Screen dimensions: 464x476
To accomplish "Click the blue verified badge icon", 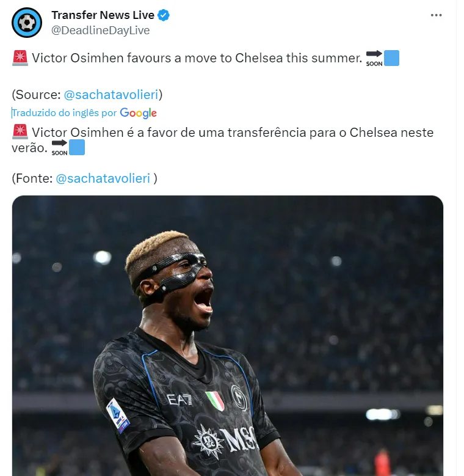I will pyautogui.click(x=164, y=15).
